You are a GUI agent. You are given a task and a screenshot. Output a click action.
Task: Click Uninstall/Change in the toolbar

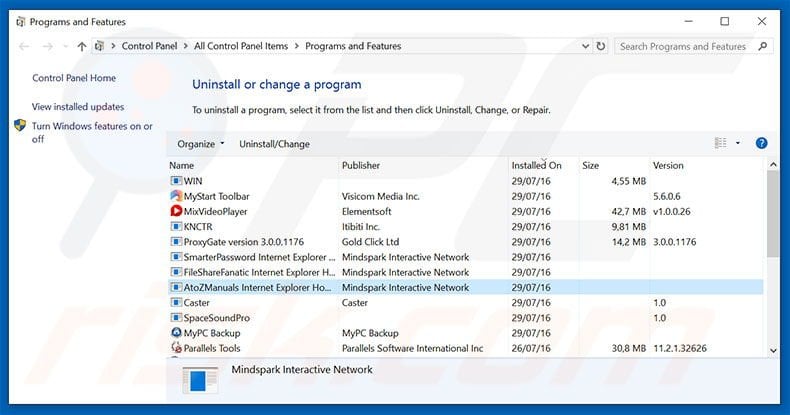pos(274,144)
